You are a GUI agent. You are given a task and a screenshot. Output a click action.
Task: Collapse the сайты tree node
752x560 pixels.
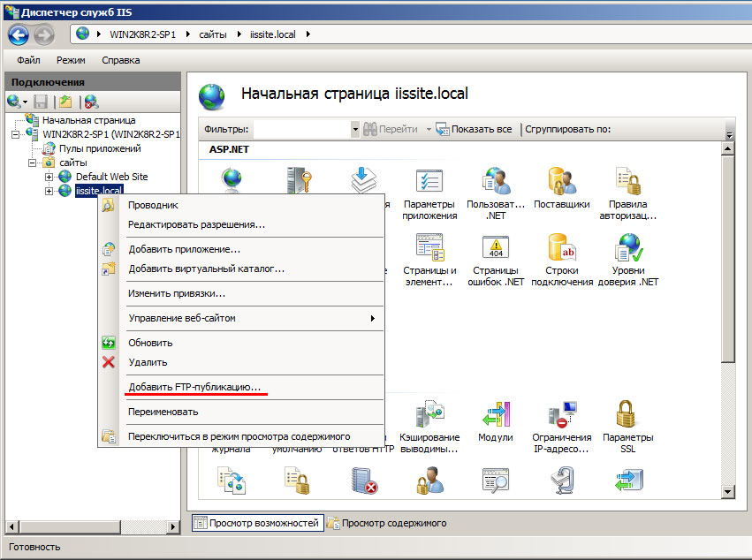33,163
